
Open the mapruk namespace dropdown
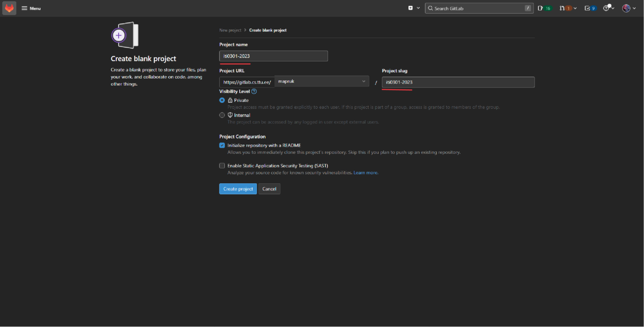322,81
